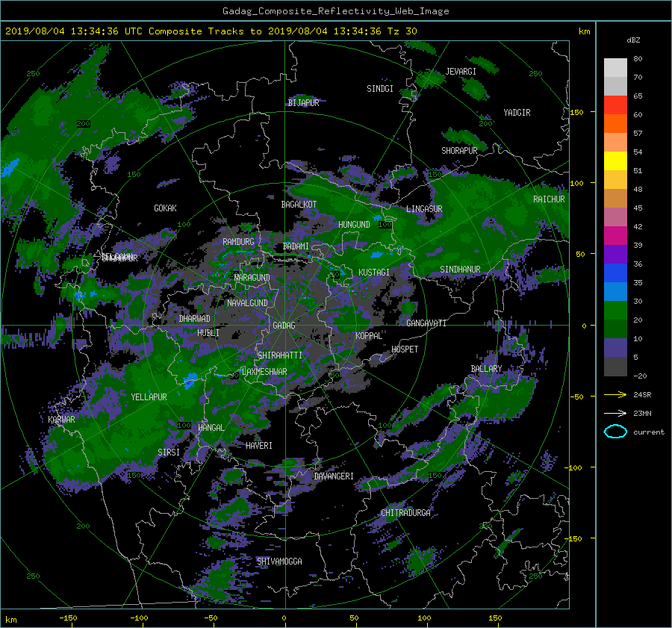672x628 pixels.
Task: Click the YELLAPUR city label
Action: tap(149, 397)
